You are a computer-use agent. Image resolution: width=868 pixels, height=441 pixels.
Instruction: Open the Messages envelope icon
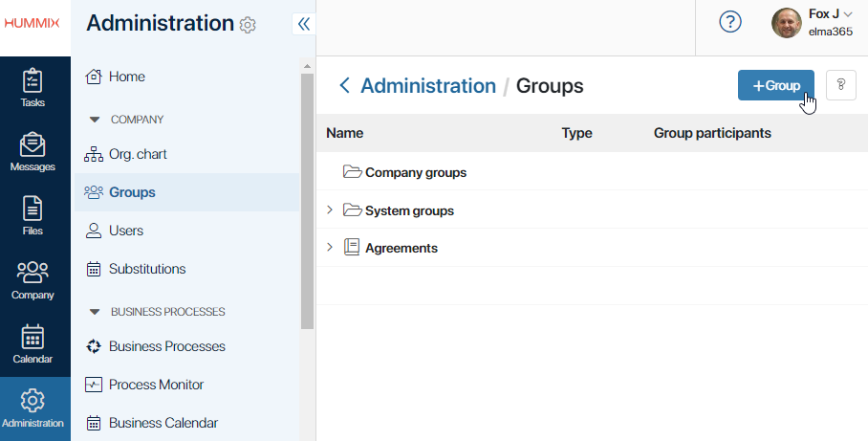[33, 144]
